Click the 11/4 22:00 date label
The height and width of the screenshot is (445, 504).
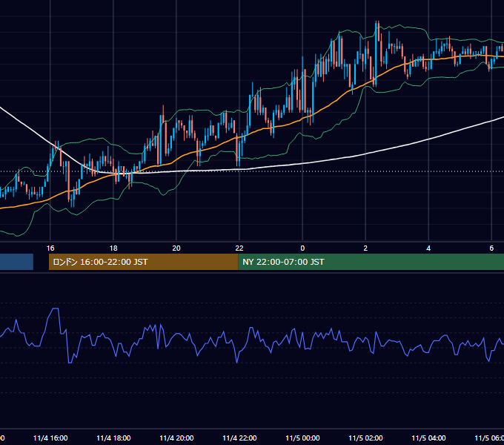click(239, 438)
